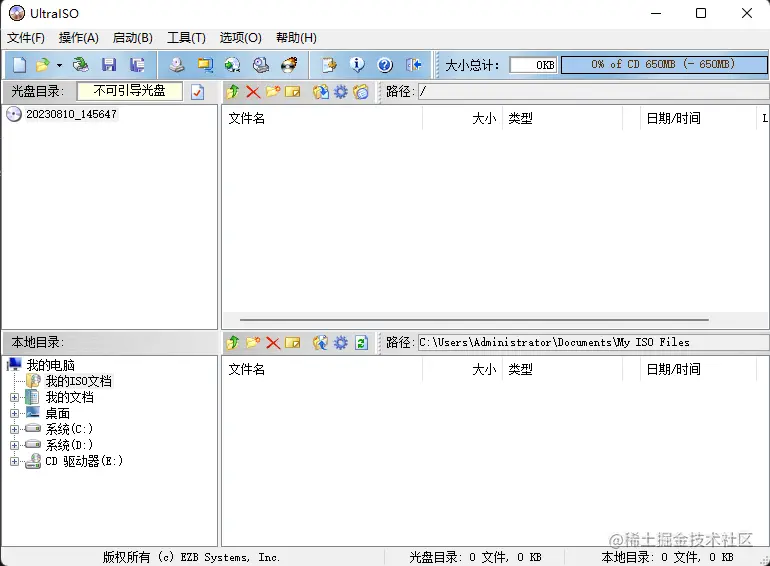Select 系统(D:) in the local tree
The image size is (770, 566).
point(69,446)
